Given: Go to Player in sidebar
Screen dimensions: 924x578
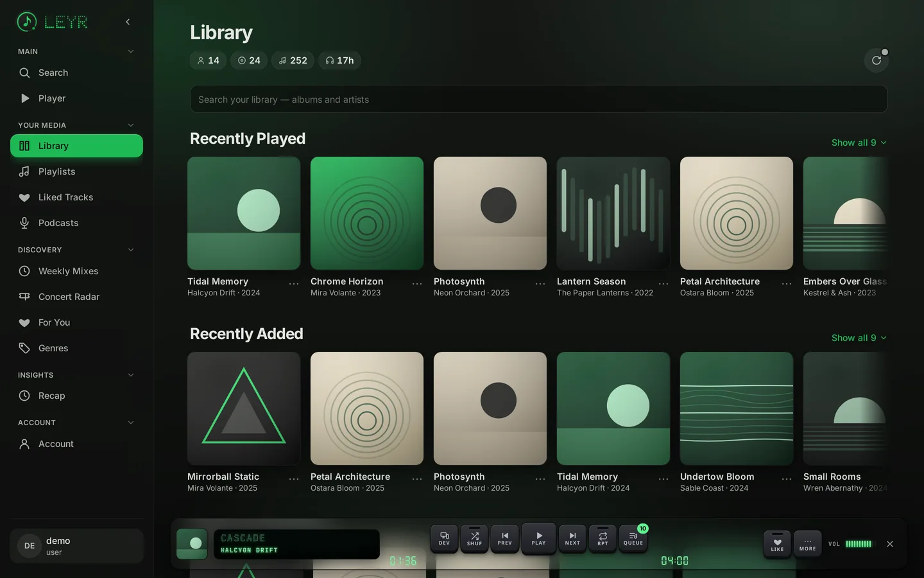Looking at the screenshot, I should [x=76, y=98].
